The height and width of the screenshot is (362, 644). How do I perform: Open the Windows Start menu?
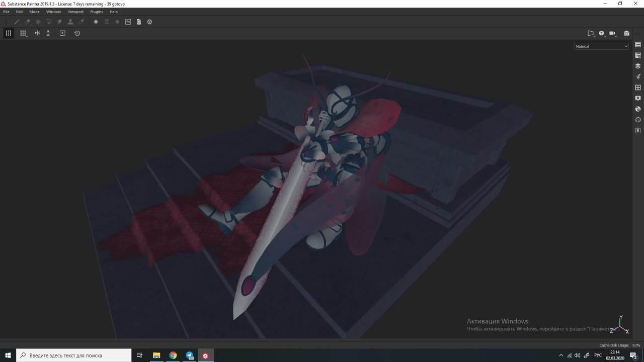click(8, 355)
